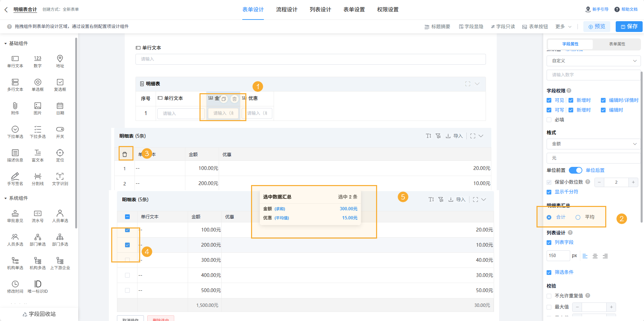Pick the 附件 attachment component

pyautogui.click(x=15, y=109)
